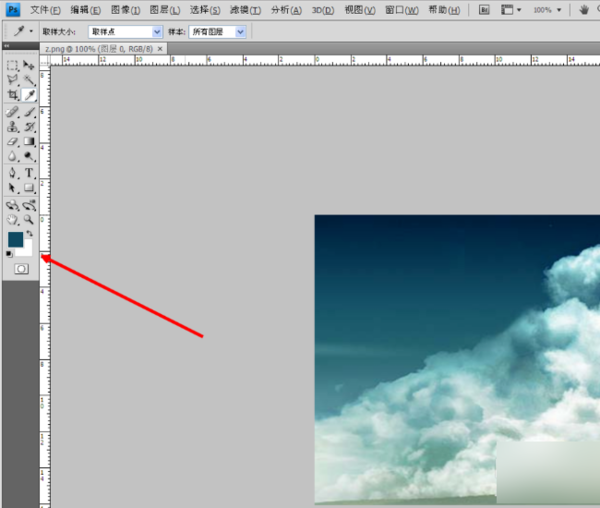
Task: Open the 视图(V) menu
Action: point(360,10)
